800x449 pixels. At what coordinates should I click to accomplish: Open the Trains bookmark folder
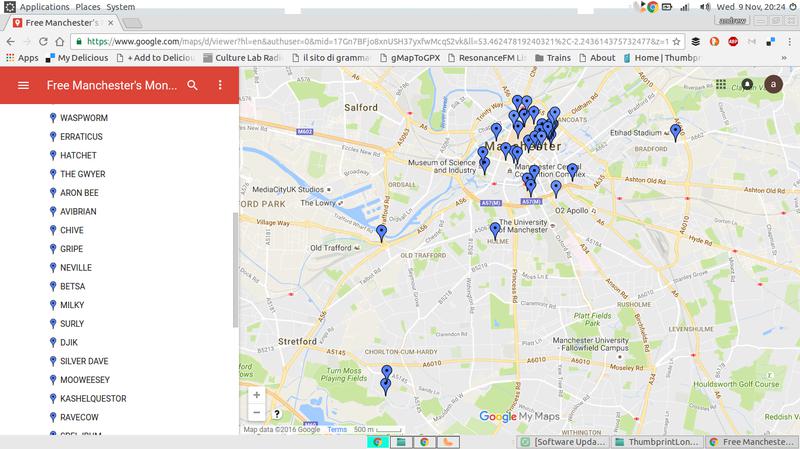pyautogui.click(x=553, y=58)
